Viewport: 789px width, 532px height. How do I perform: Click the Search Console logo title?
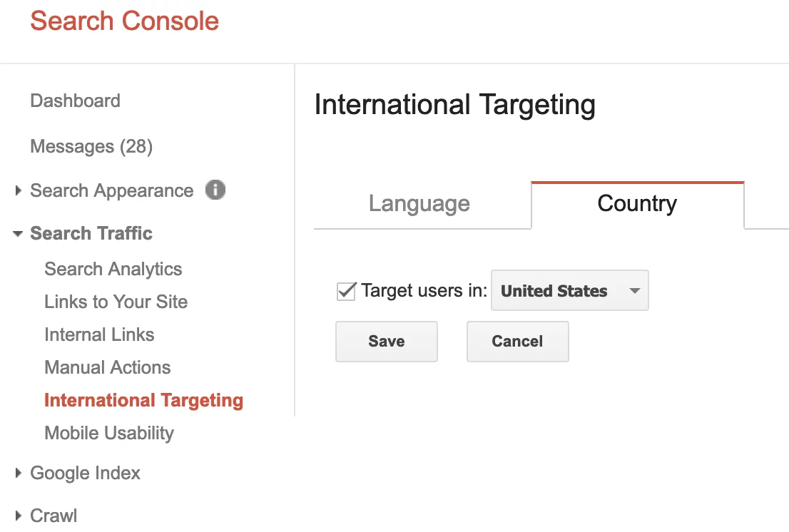point(124,21)
